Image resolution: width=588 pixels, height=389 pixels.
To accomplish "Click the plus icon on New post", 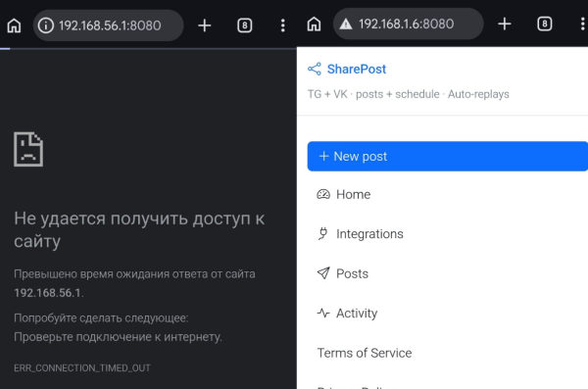I will click(323, 156).
